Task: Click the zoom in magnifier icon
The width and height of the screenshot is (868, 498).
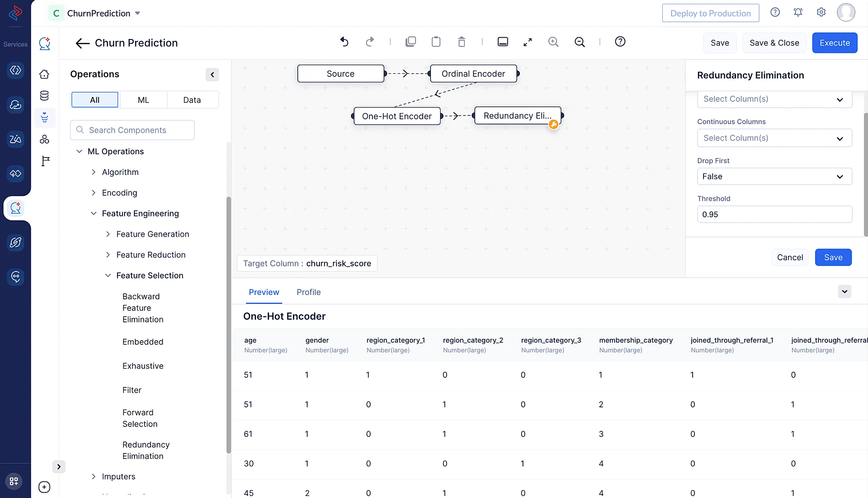Action: (x=553, y=42)
